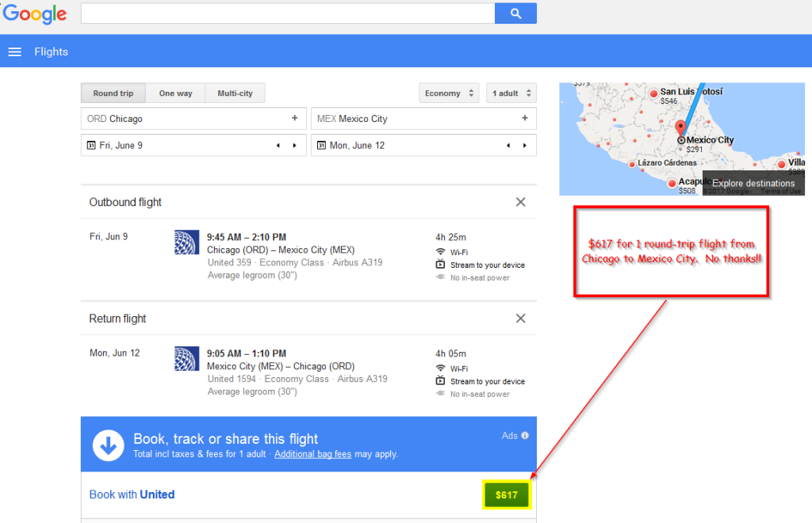
Task: Click calendar icon beside Fri, June 9
Action: click(91, 145)
